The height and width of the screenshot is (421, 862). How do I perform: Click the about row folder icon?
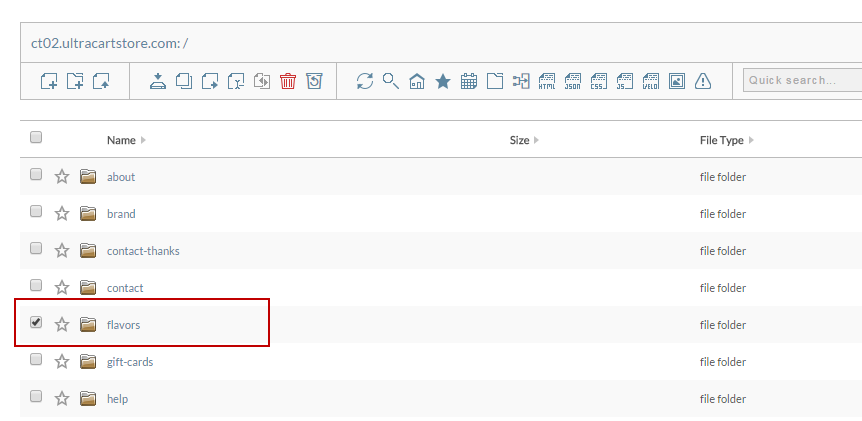coord(88,176)
